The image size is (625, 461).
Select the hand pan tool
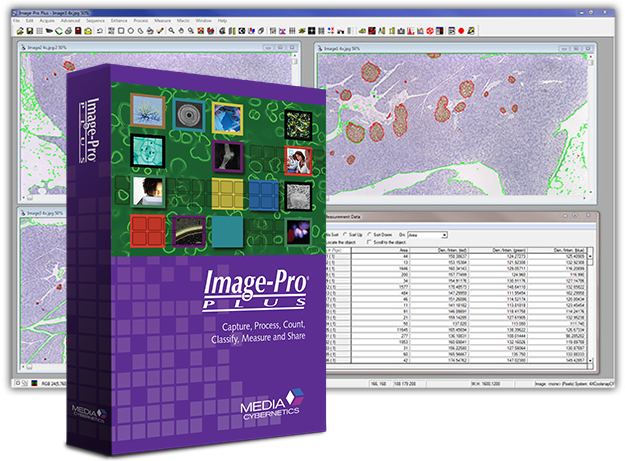181,31
